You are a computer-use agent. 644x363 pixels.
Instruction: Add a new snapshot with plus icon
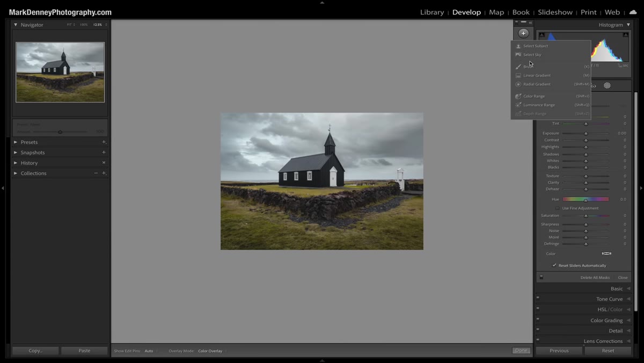click(104, 153)
